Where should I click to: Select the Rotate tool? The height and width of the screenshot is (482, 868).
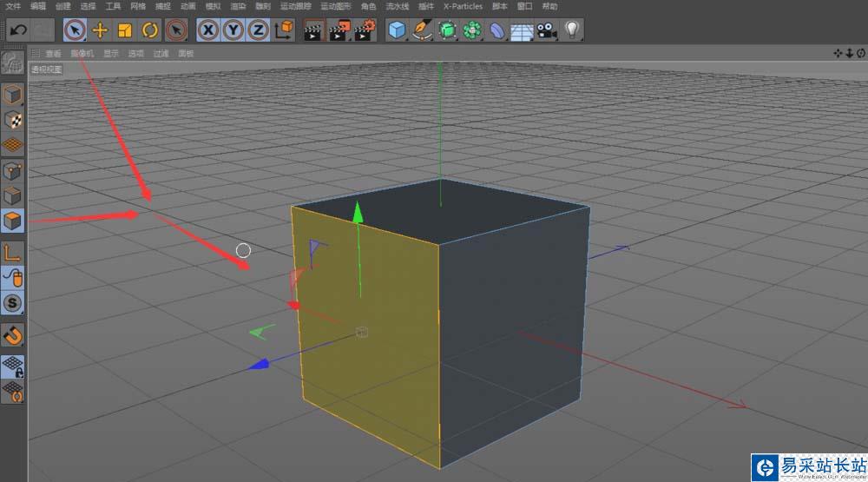(150, 30)
